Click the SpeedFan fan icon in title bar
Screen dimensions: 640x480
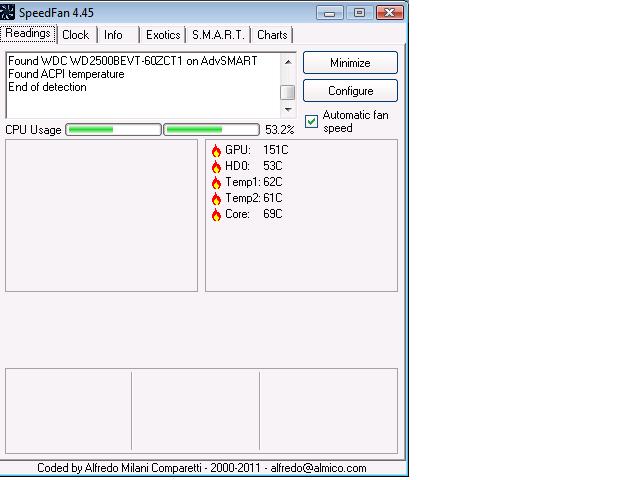[7, 12]
